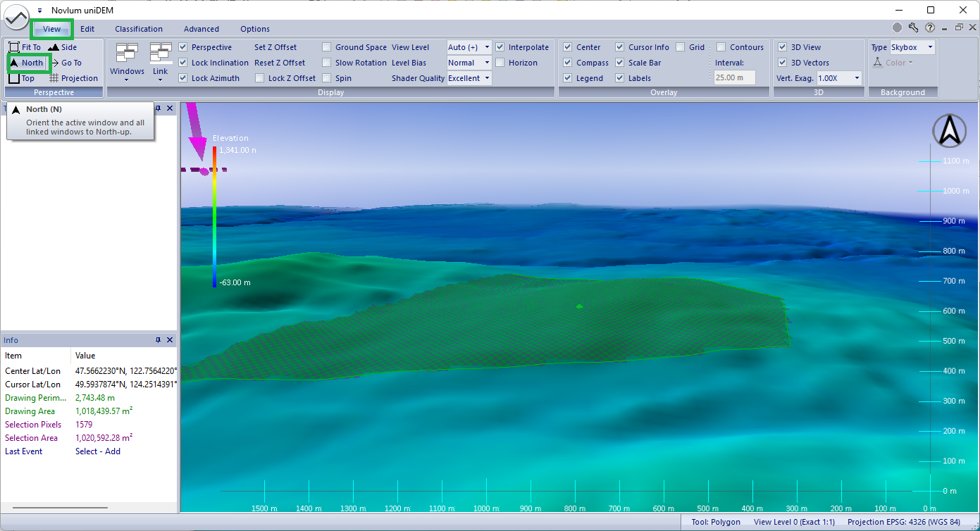Hide the Legend overlay
The height and width of the screenshot is (531, 980).
[568, 78]
